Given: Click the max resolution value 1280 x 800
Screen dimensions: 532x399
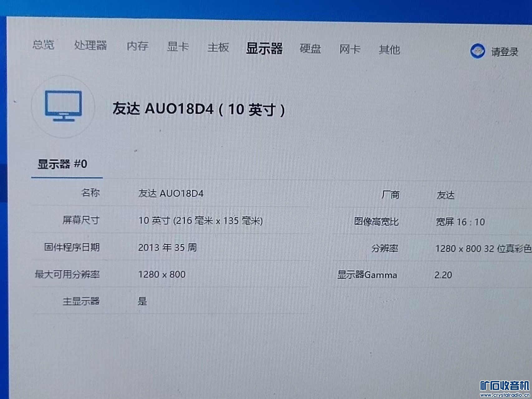Looking at the screenshot, I should coord(162,274).
